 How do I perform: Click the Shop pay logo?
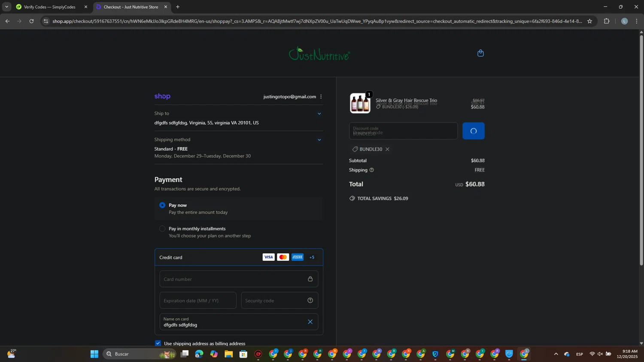162,97
